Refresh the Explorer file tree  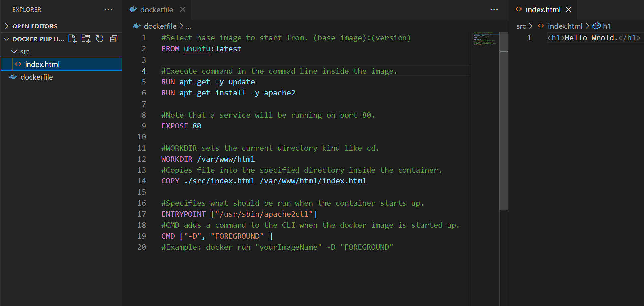click(x=100, y=39)
